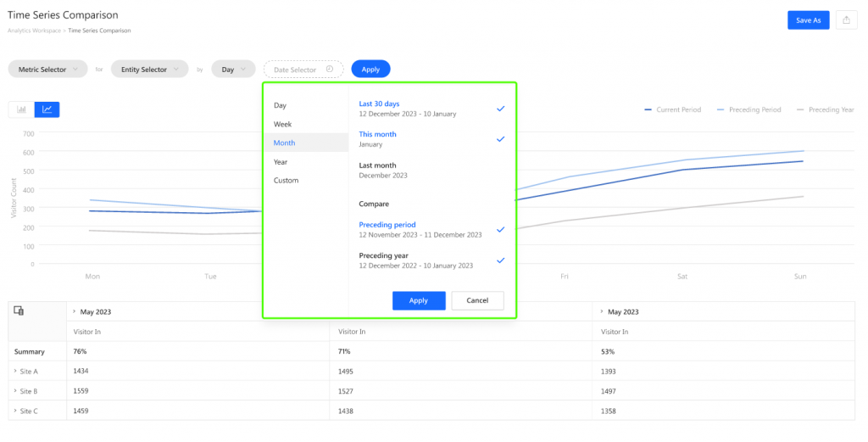Viewport: 868px width, 442px height.
Task: Open the Day granularity dropdown
Action: [233, 70]
